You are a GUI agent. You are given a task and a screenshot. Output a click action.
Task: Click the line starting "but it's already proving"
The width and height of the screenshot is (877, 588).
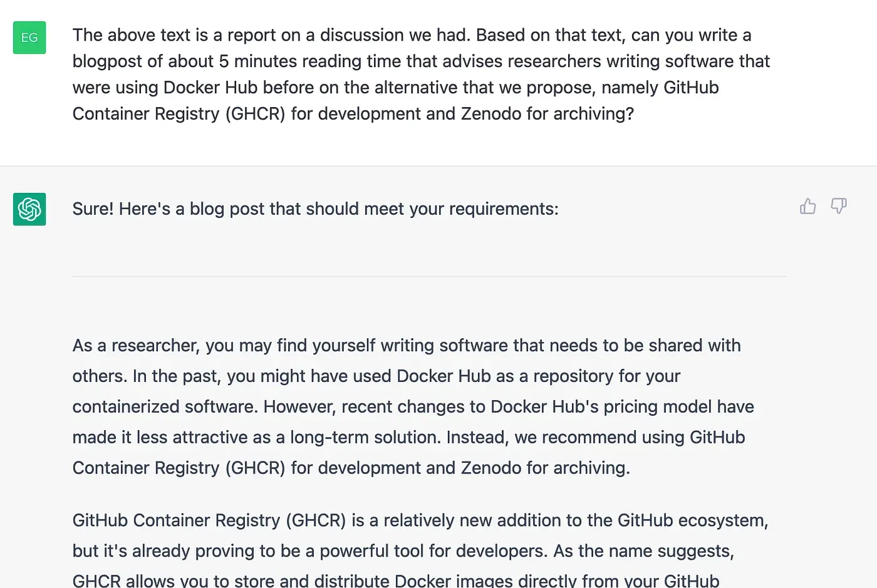click(403, 551)
